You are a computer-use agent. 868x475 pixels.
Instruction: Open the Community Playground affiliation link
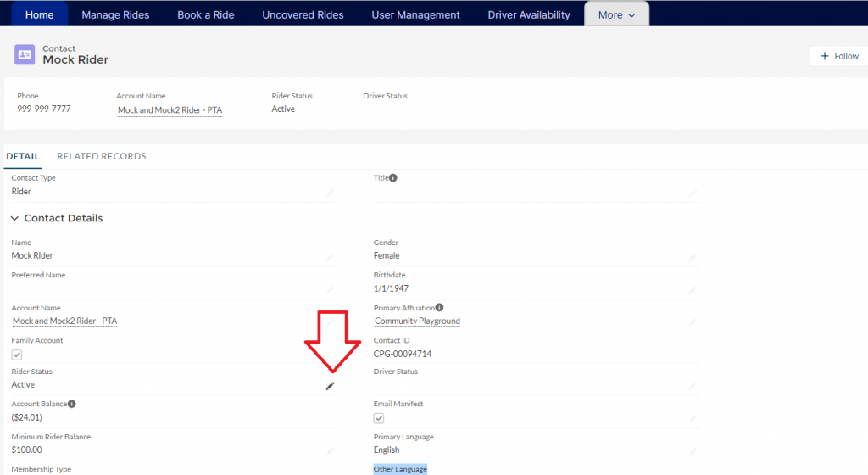pos(417,321)
